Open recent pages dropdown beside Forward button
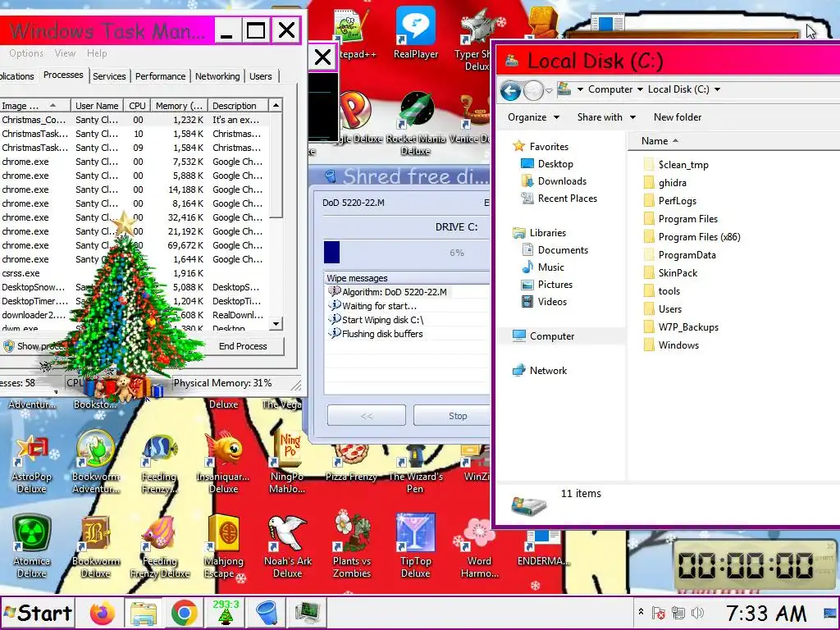Viewport: 840px width, 630px height. (x=549, y=90)
